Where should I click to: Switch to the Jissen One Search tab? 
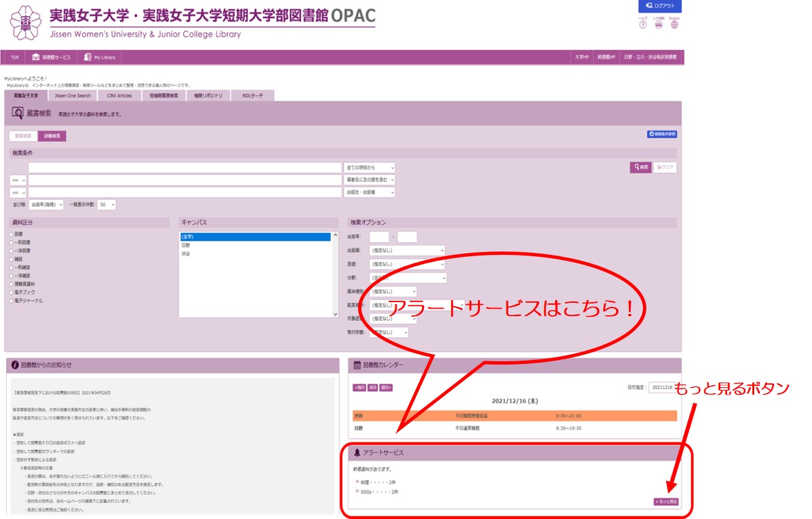73,96
